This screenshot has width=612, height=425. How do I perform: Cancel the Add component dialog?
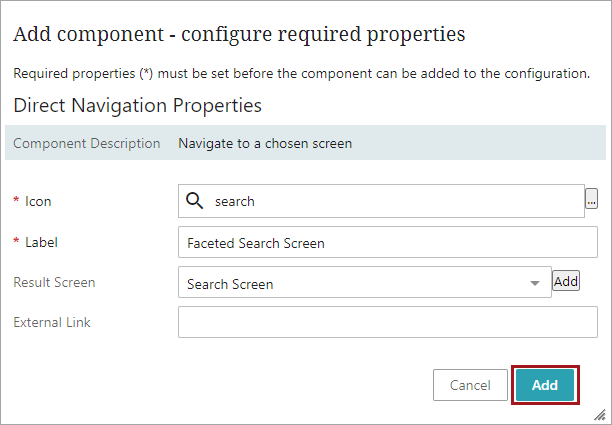click(470, 385)
